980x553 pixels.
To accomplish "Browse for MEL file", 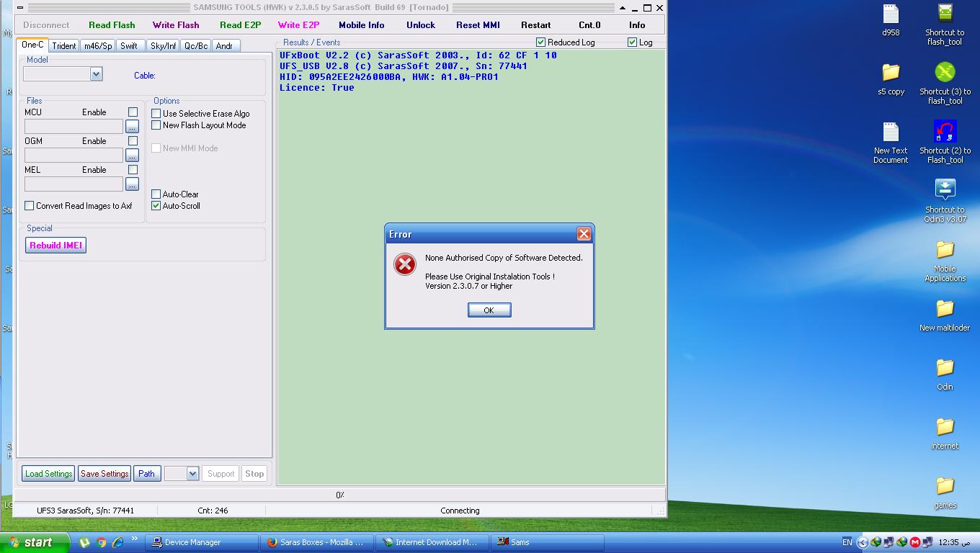I will [x=132, y=184].
